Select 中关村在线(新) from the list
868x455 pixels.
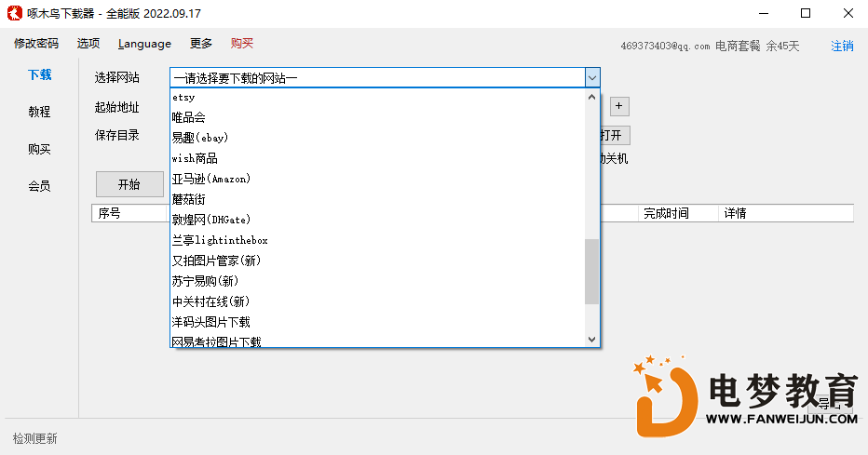377,301
